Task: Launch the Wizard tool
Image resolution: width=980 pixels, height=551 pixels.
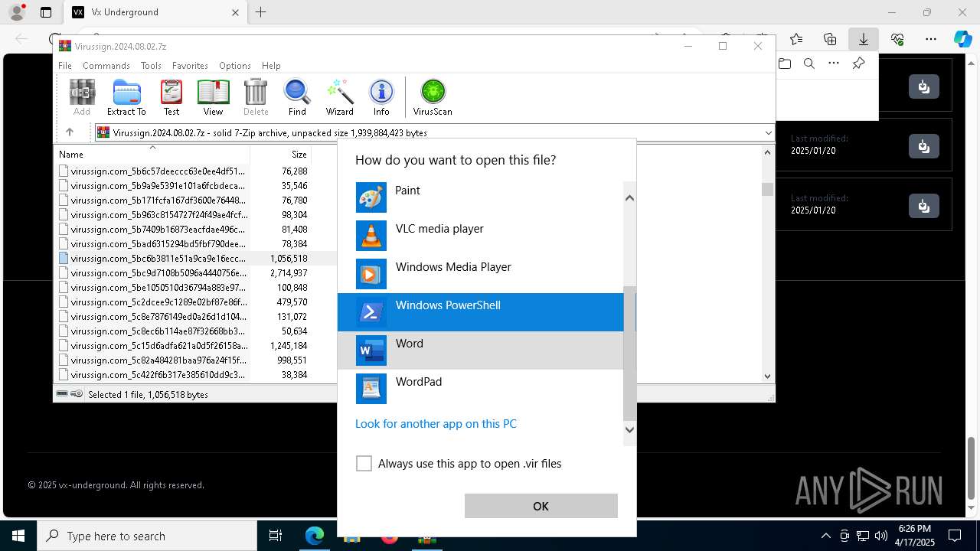Action: [339, 97]
